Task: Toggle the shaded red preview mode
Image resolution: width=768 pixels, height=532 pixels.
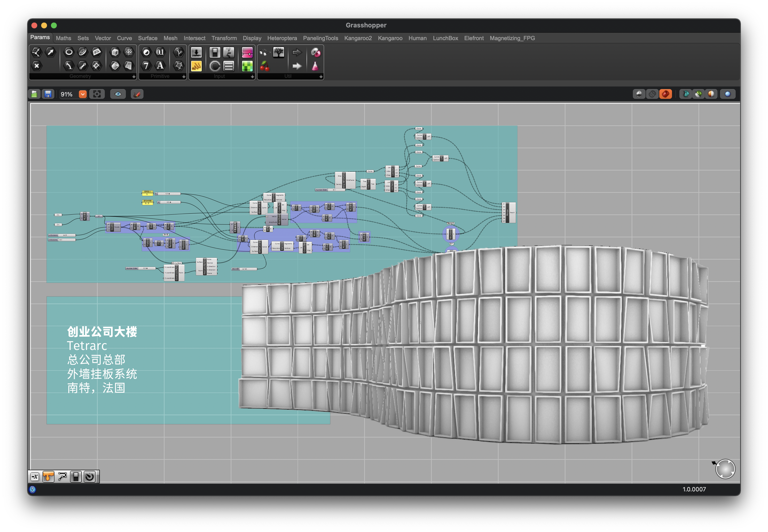Action: (665, 94)
